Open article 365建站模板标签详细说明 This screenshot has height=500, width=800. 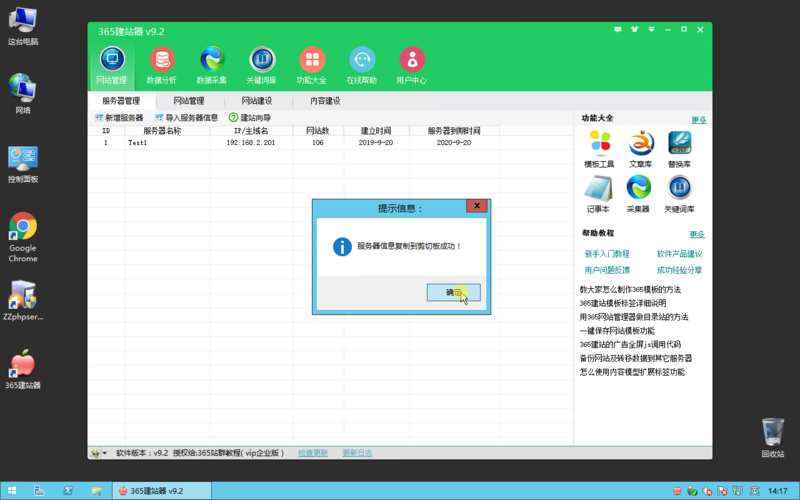point(622,303)
